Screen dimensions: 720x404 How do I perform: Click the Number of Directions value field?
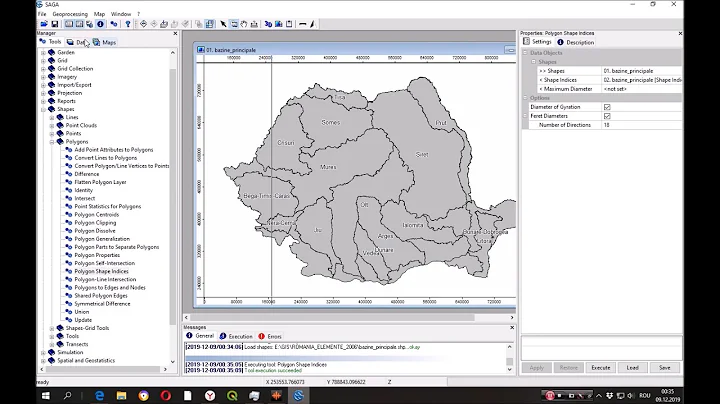[642, 125]
